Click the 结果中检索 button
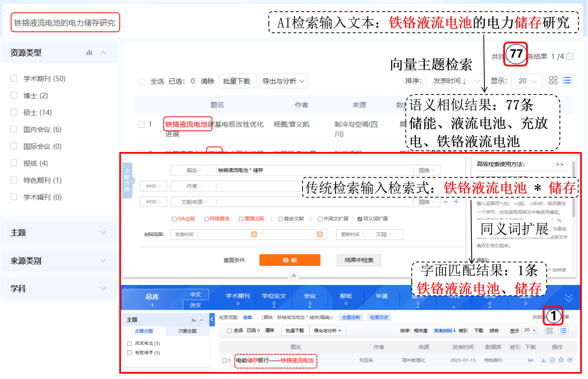Viewport: 588px width, 379px height. coord(359,260)
